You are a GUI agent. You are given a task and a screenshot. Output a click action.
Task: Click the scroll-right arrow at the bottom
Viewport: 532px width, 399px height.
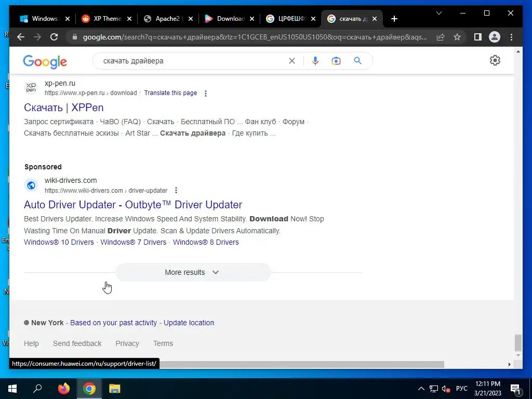click(509, 364)
